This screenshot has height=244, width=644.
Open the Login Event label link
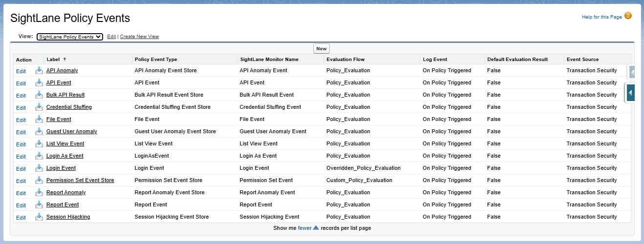[x=61, y=168]
